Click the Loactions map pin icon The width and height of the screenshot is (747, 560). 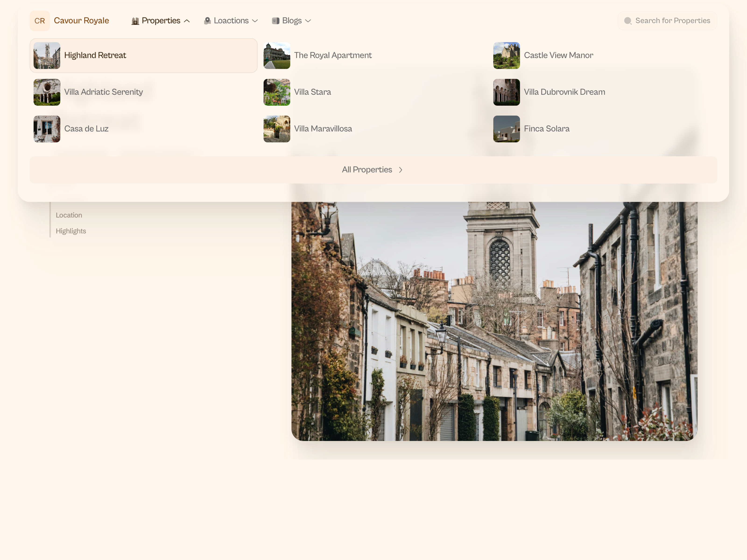coord(207,21)
